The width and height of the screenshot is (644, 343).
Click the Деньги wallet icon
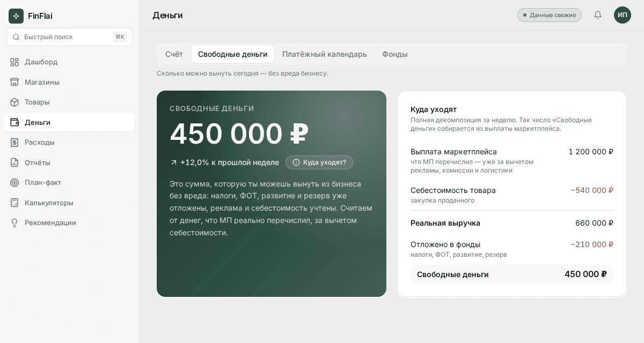click(14, 122)
